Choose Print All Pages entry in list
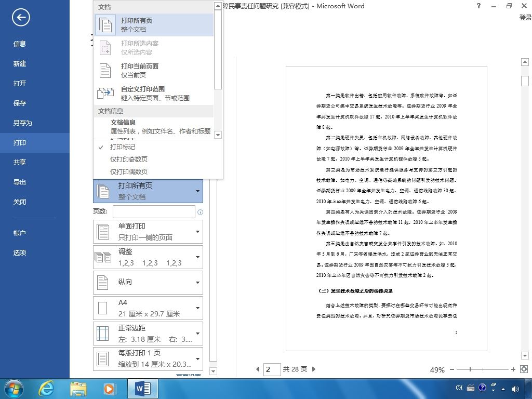Image resolution: width=532 pixels, height=399 pixels. tap(154, 25)
